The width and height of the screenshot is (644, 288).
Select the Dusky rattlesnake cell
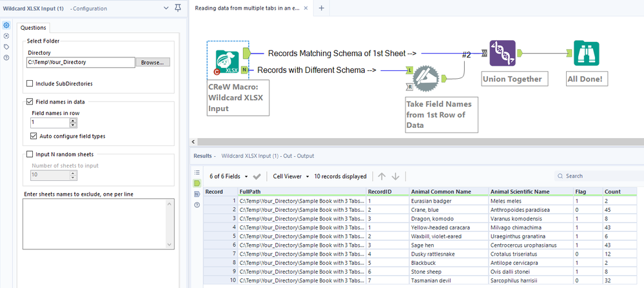pos(449,254)
